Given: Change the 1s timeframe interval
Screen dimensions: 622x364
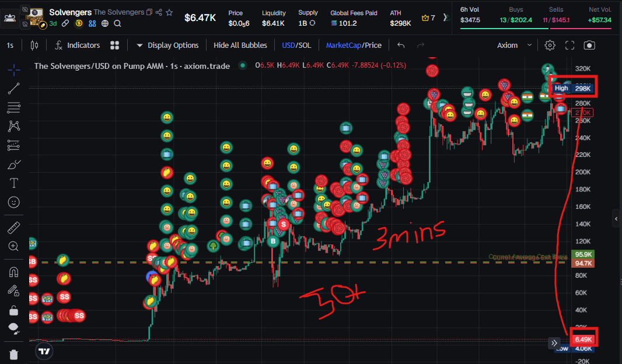Looking at the screenshot, I should click(10, 45).
